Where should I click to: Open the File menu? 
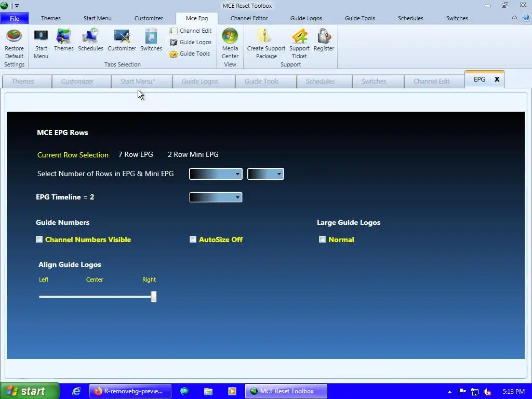tap(15, 18)
